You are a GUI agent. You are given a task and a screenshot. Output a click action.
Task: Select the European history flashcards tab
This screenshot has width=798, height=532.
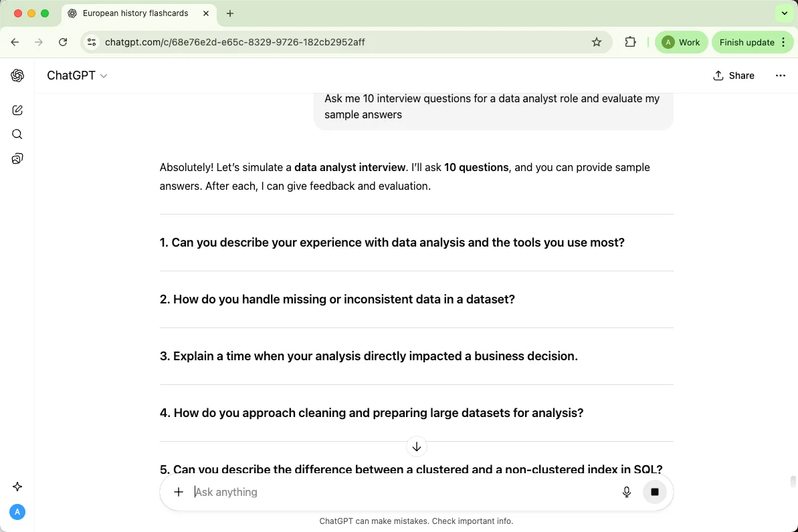(135, 13)
